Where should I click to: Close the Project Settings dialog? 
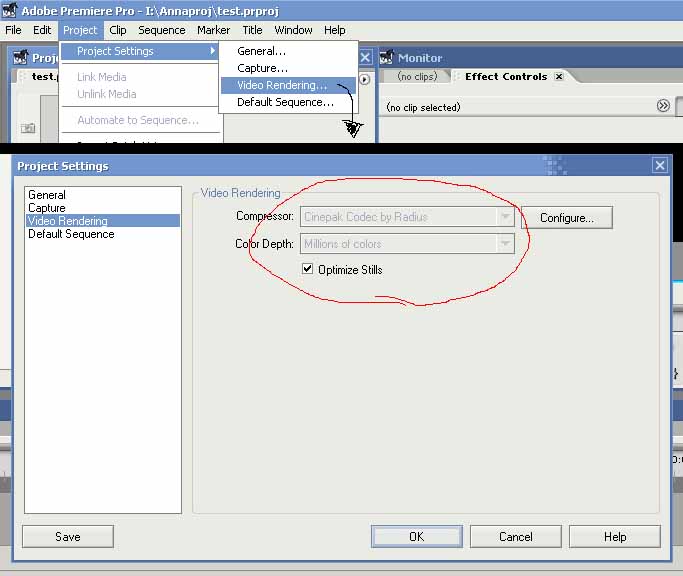pyautogui.click(x=660, y=166)
